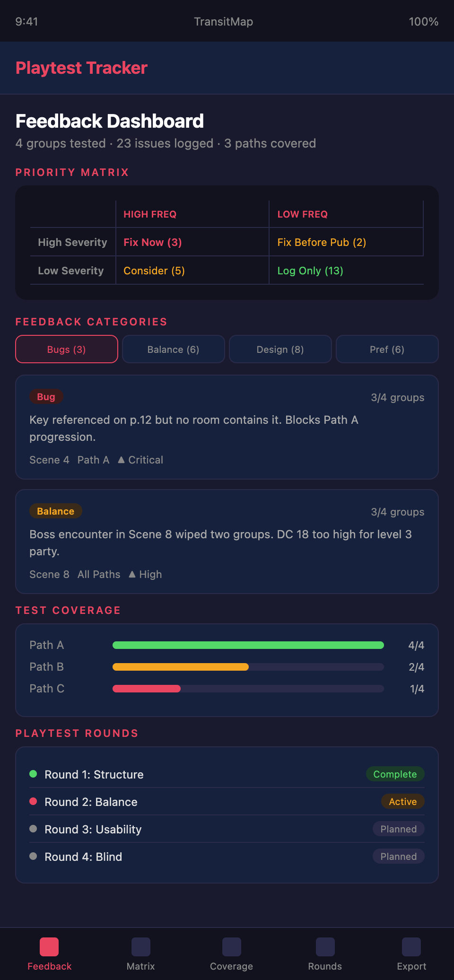
Task: Click the Fix Before Pub (2) cell
Action: click(x=322, y=242)
